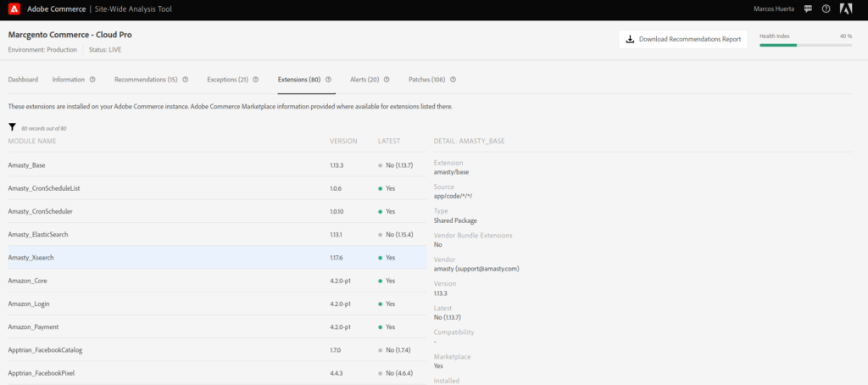
Task: Click the Marcos Huerta user name
Action: point(774,8)
